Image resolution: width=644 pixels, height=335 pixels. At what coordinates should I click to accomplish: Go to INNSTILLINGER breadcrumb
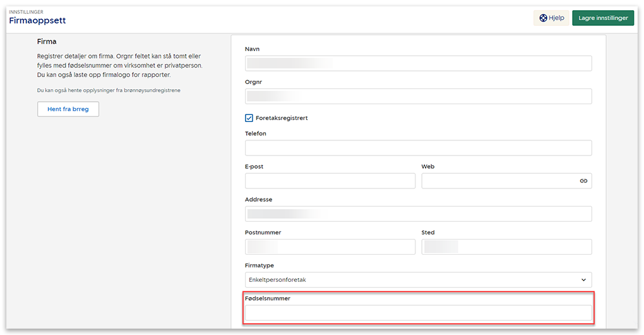[x=26, y=11]
